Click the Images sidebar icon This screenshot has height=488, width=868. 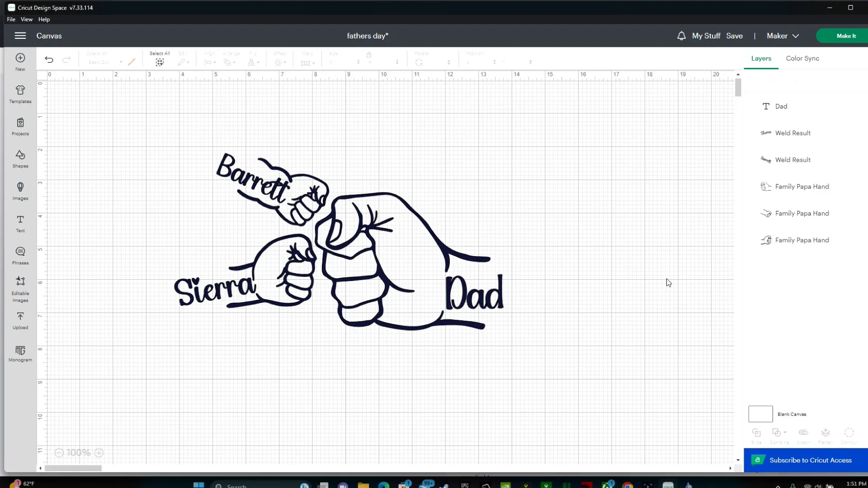[20, 191]
